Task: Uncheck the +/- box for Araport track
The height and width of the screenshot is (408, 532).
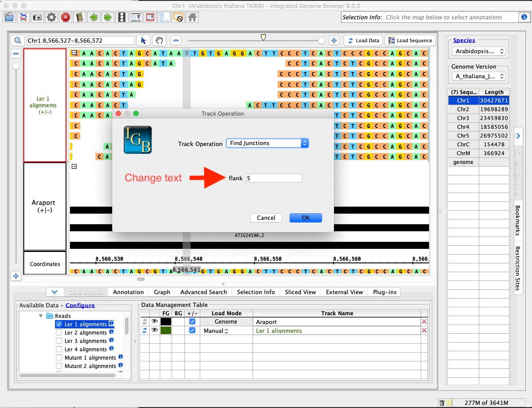Action: coord(192,322)
